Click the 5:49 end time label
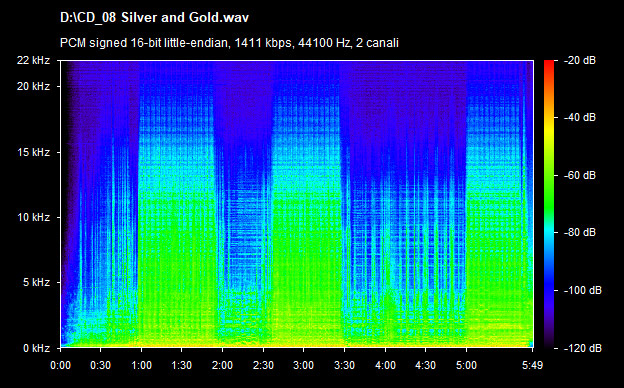This screenshot has width=624, height=388. click(x=532, y=365)
